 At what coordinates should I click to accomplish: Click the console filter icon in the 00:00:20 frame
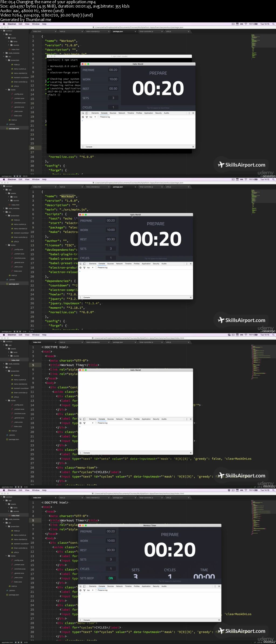tap(87, 117)
